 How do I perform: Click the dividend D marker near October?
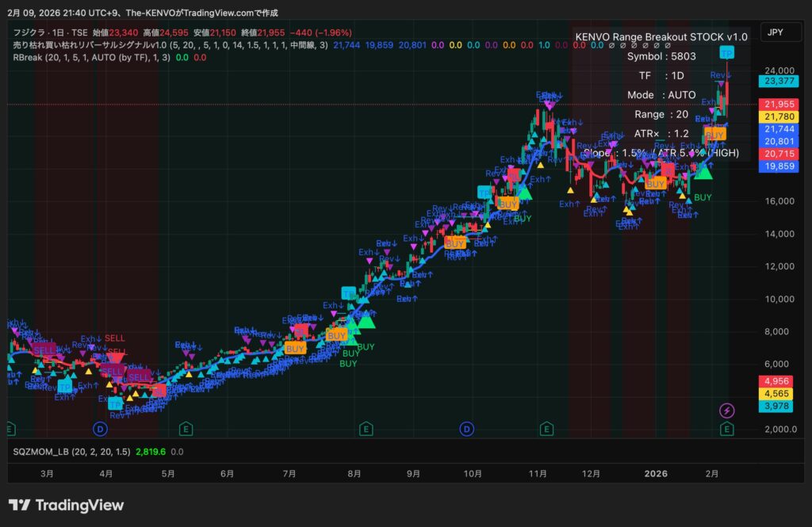point(467,429)
